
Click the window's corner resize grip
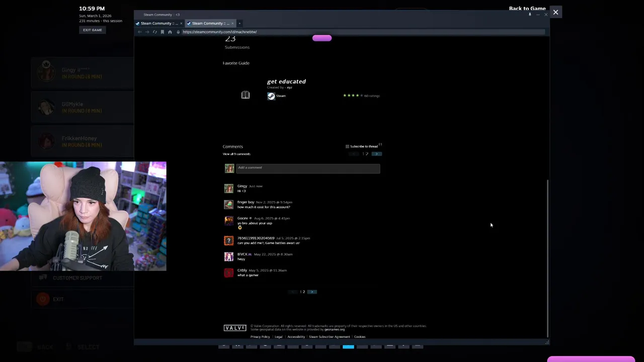click(x=547, y=342)
